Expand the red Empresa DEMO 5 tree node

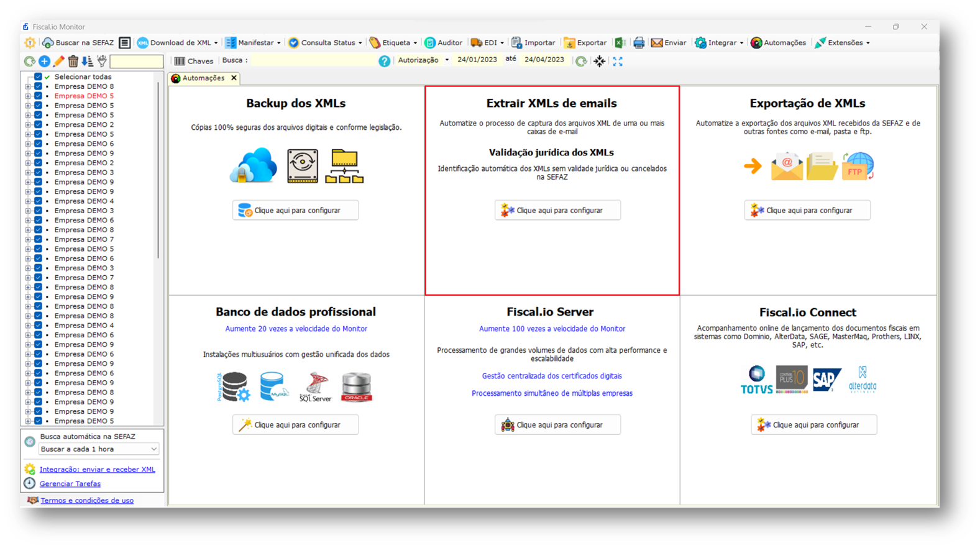(28, 96)
